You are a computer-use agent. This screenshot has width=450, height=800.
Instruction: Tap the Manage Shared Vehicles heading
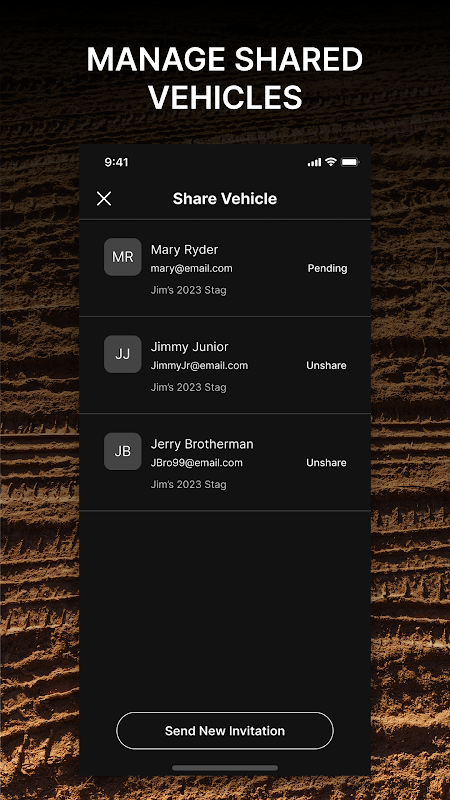(225, 78)
